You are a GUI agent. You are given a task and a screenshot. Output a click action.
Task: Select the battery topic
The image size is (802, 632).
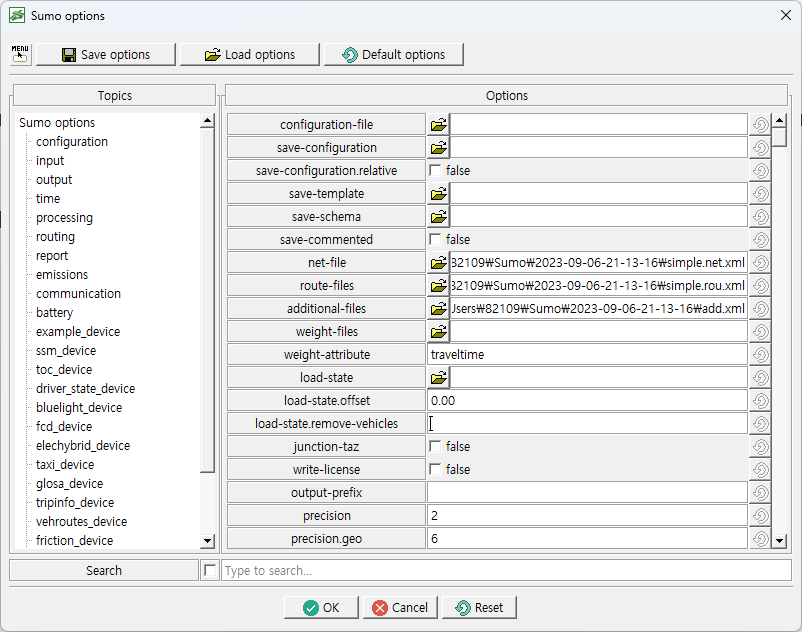coord(54,312)
